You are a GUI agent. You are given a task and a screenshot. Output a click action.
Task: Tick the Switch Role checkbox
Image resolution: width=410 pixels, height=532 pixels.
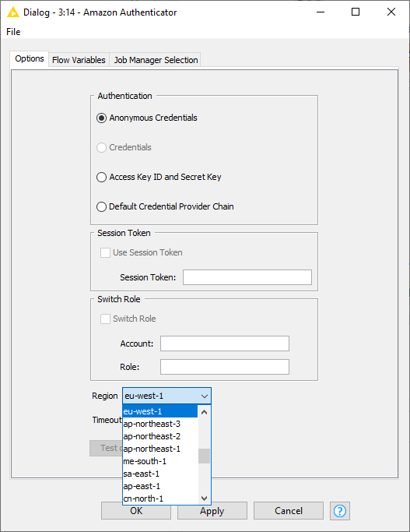(x=105, y=319)
